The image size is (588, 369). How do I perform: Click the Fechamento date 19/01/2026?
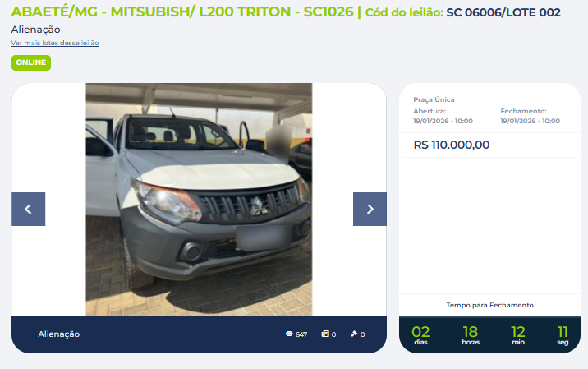530,121
